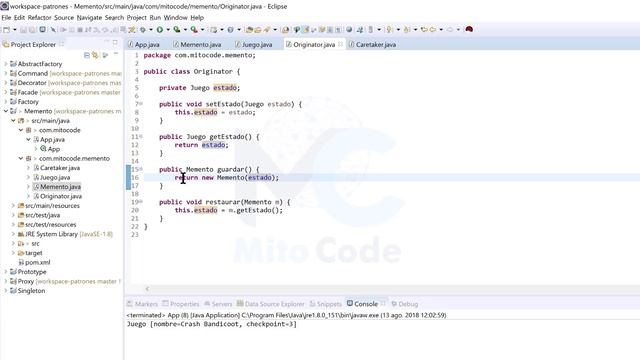This screenshot has height=360, width=640.
Task: Open the File menu
Action: [6, 18]
